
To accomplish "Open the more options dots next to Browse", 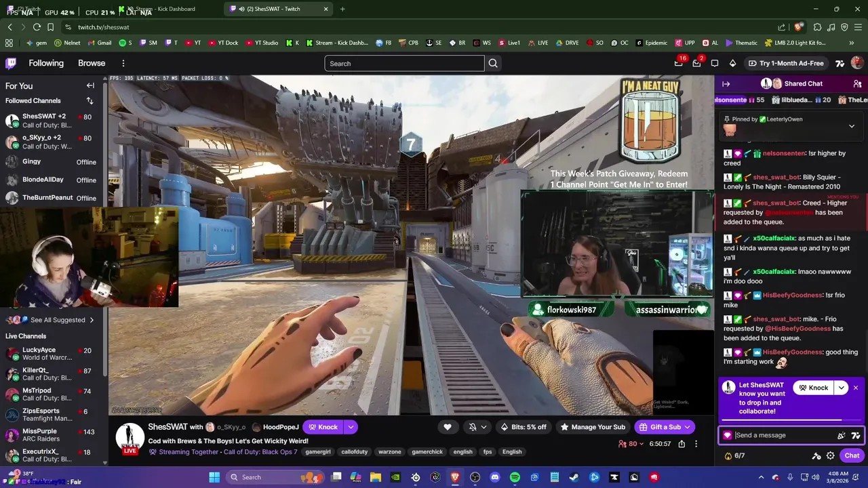I will (123, 63).
